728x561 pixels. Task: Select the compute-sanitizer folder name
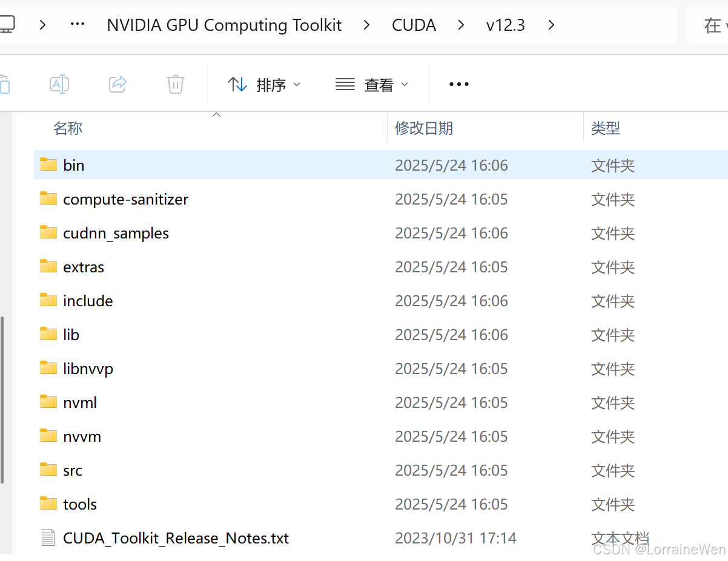[x=125, y=199]
